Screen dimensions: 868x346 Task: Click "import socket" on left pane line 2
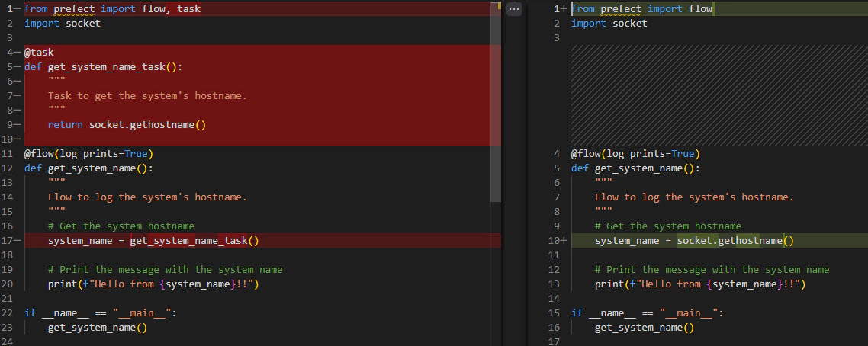(63, 23)
